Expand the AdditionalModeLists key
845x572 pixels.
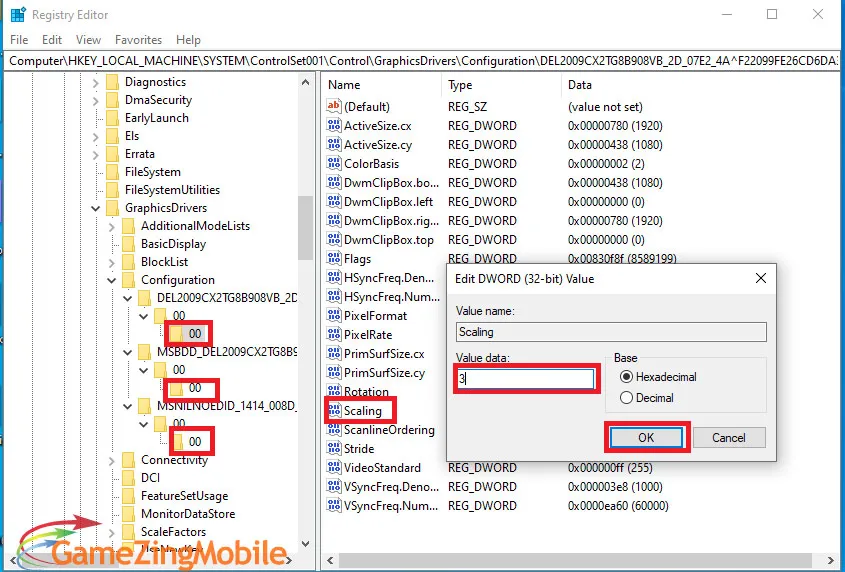(x=112, y=226)
